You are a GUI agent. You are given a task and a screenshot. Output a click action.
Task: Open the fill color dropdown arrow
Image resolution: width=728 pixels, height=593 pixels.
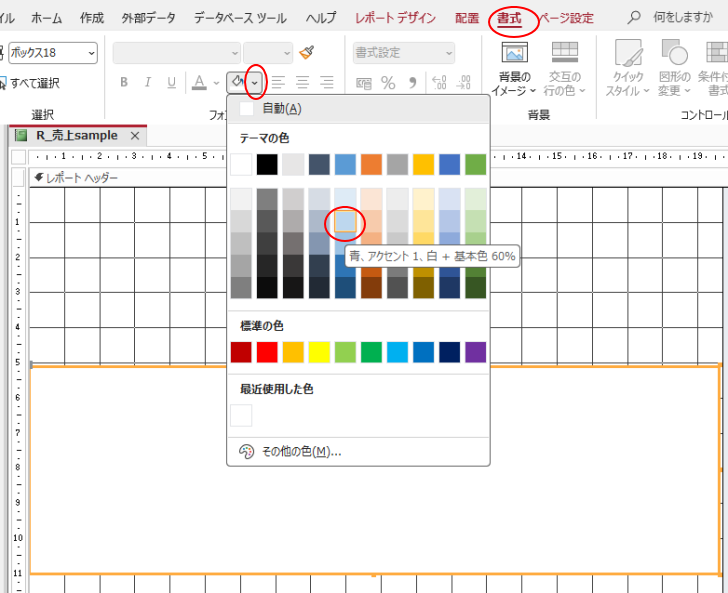pyautogui.click(x=255, y=83)
